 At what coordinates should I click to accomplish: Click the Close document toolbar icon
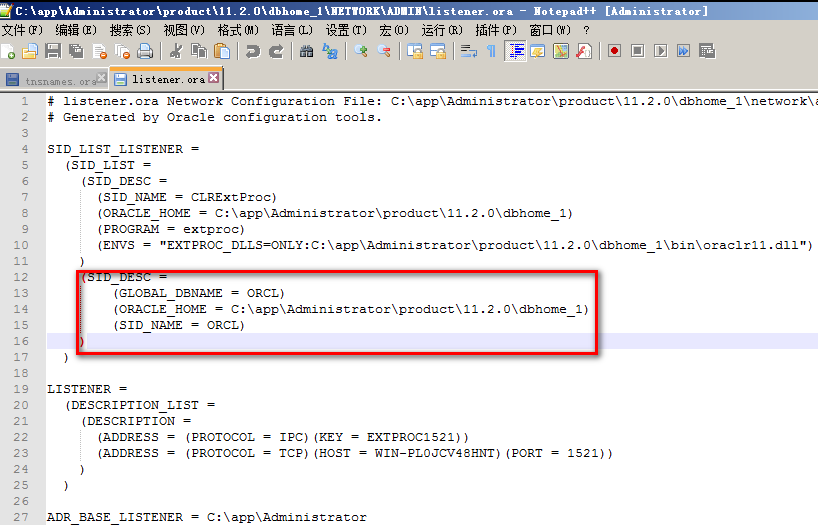pos(99,51)
